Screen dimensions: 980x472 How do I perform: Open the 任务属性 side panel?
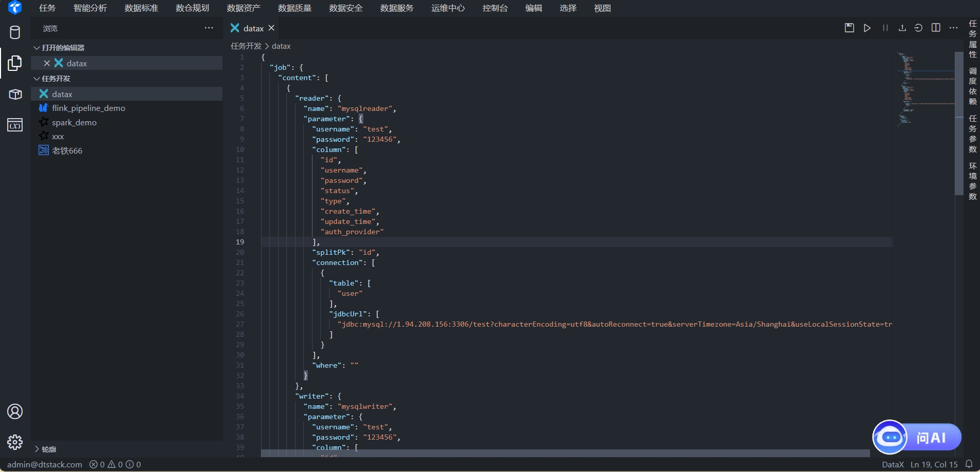click(x=972, y=39)
